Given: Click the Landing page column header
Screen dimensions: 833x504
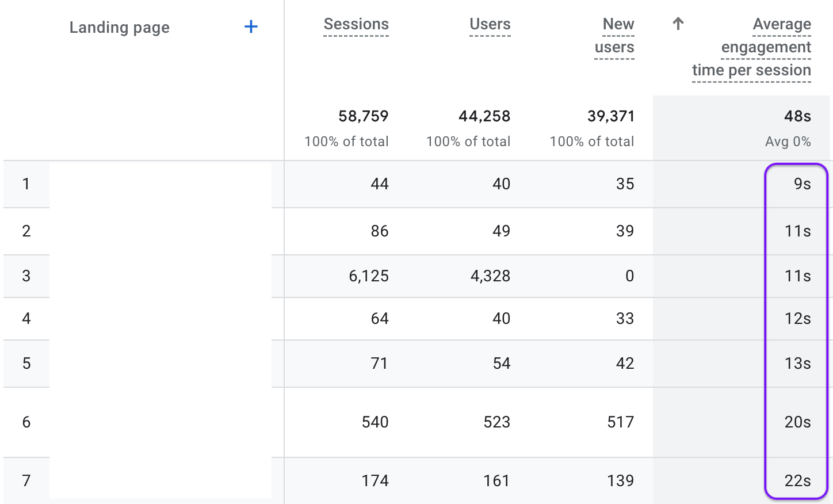Looking at the screenshot, I should pyautogui.click(x=119, y=28).
